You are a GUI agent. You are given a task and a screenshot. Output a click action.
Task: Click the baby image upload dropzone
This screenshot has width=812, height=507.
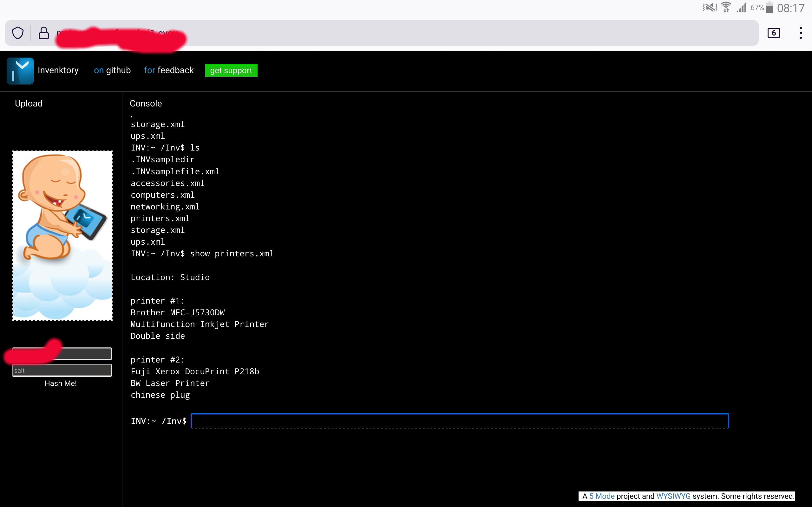(62, 236)
